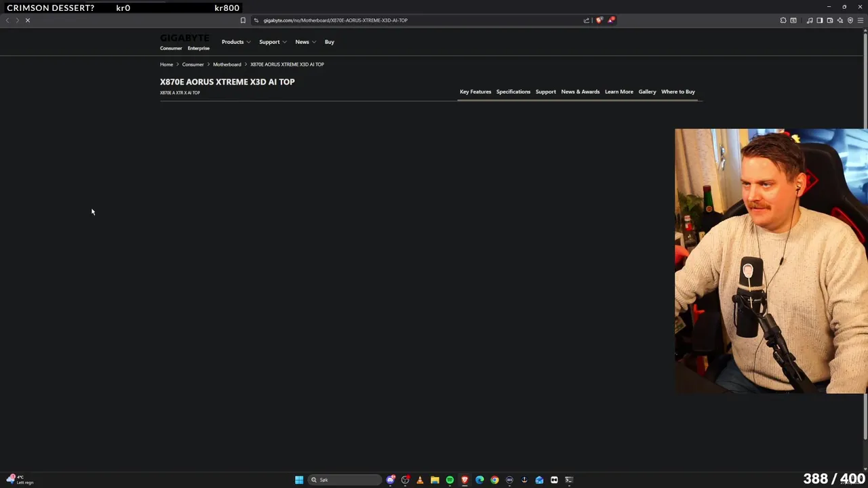Viewport: 868px width, 488px height.
Task: Open the Learn More tab
Action: click(619, 91)
